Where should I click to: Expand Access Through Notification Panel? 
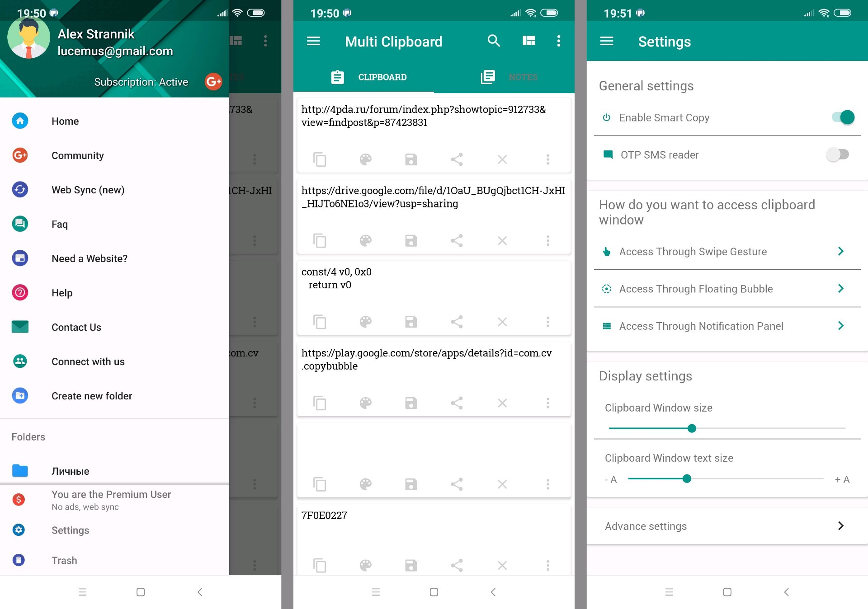coord(727,326)
